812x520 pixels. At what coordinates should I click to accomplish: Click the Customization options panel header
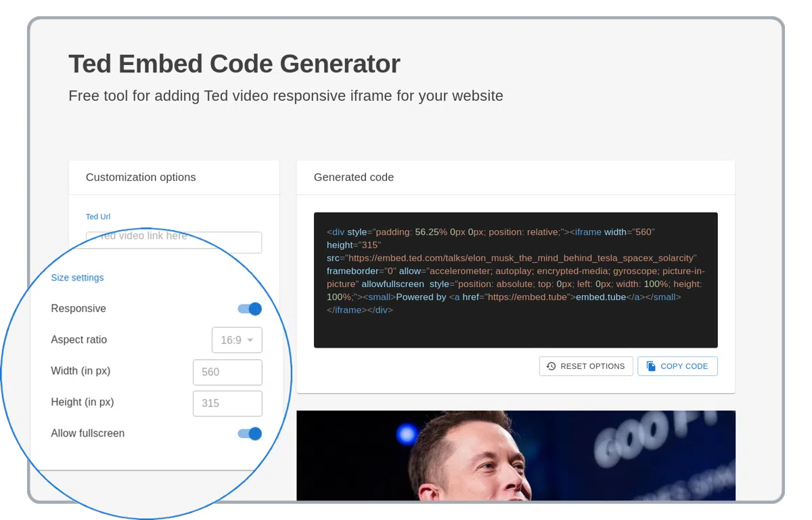(x=141, y=177)
